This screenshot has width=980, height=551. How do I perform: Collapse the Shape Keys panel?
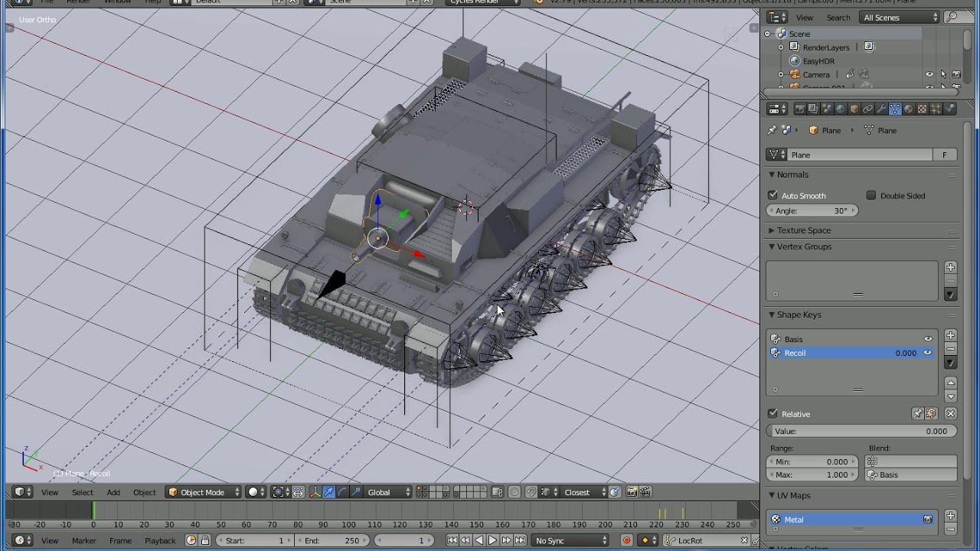tap(772, 315)
